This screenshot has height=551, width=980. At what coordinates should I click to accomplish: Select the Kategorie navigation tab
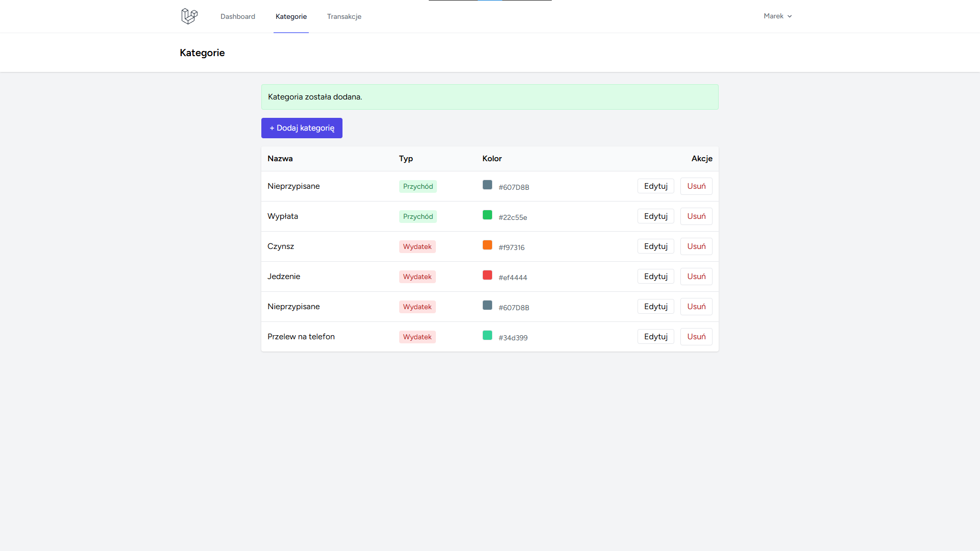(291, 16)
